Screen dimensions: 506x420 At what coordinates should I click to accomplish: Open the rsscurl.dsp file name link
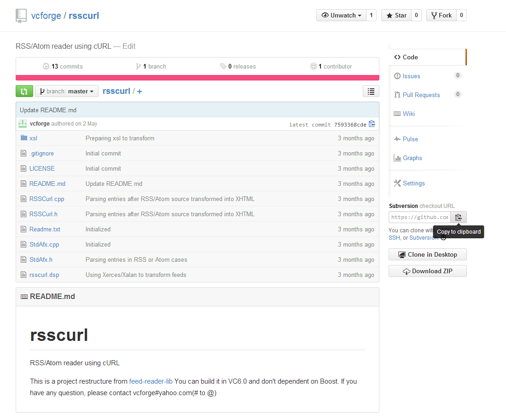tap(44, 275)
